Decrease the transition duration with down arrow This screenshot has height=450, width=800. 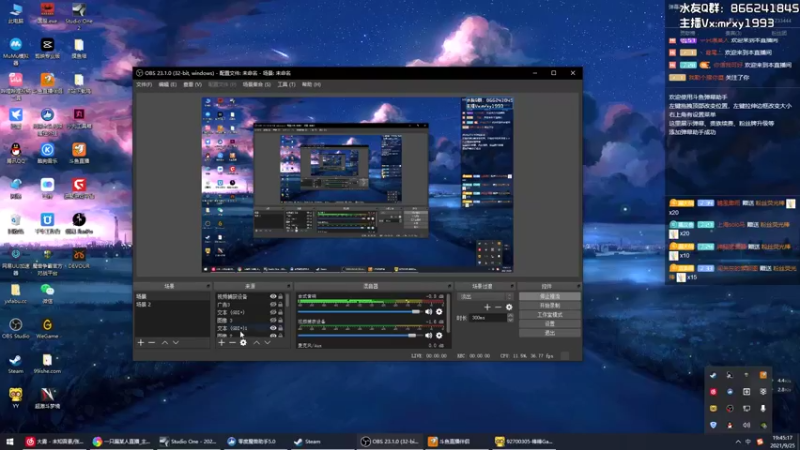(510, 320)
